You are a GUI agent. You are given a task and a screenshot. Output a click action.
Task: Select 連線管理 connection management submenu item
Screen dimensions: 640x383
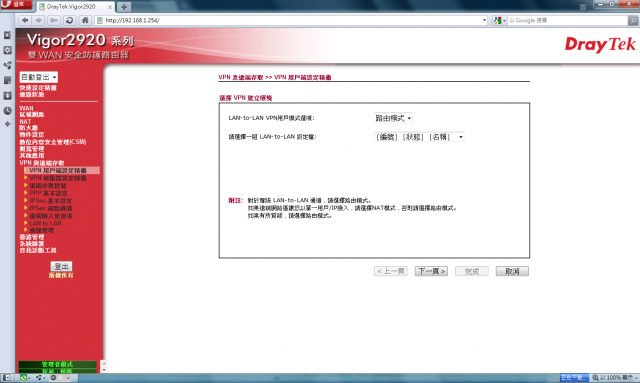point(42,230)
